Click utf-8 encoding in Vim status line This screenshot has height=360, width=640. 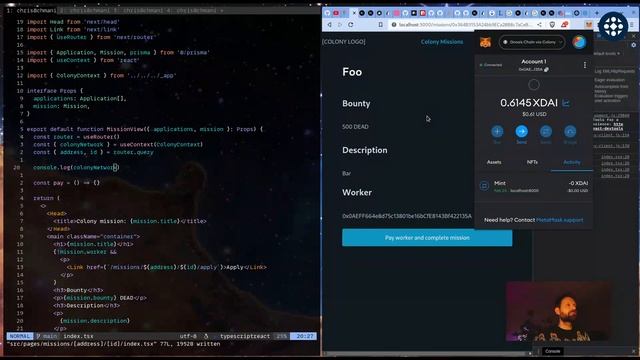[x=188, y=336]
